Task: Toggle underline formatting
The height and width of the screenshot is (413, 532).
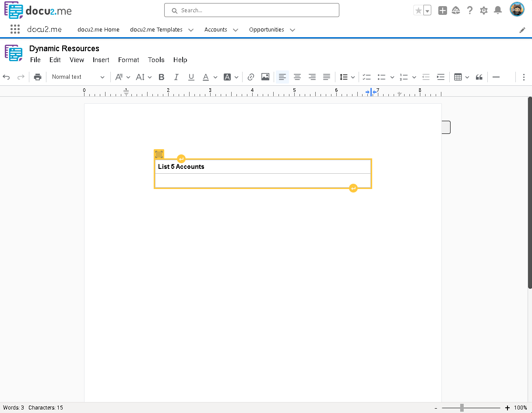Action: 191,77
